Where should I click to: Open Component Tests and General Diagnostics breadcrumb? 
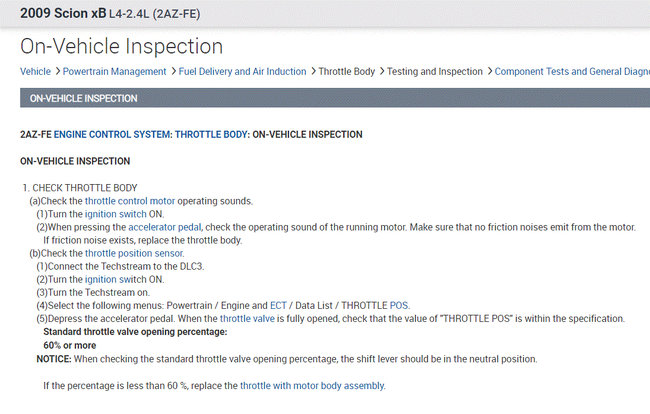click(x=572, y=72)
